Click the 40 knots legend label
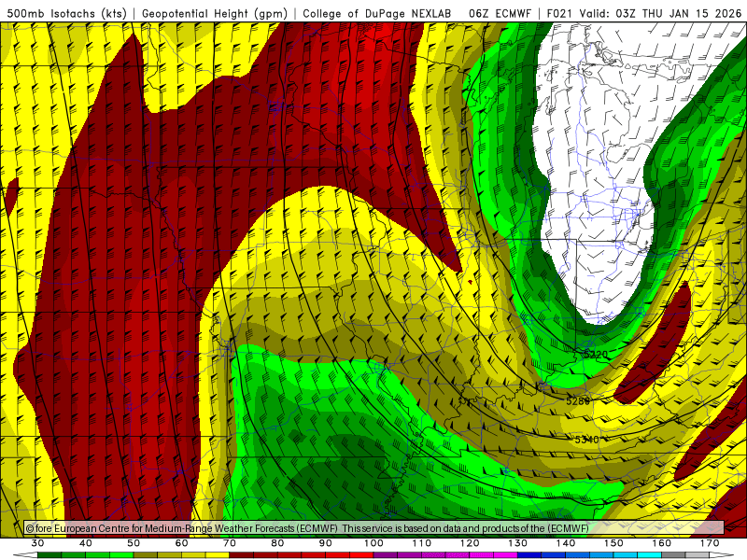Viewport: 747px width, 560px height. pyautogui.click(x=86, y=543)
